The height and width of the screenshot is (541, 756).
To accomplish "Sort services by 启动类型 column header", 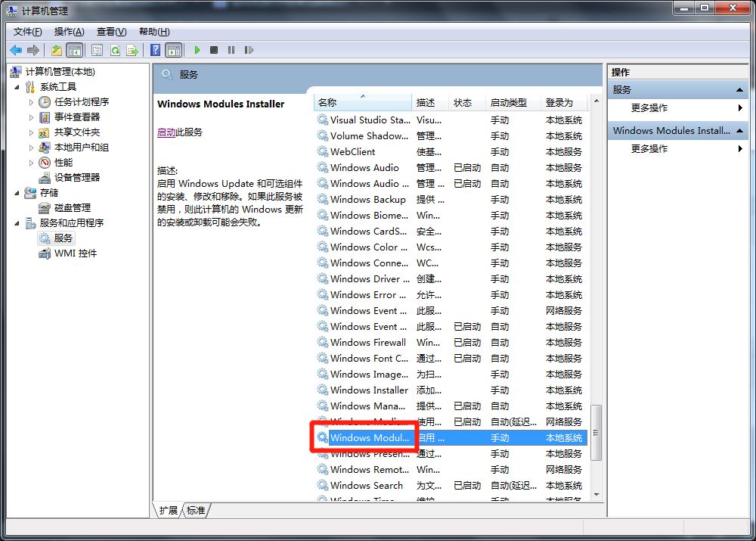I will (x=508, y=102).
